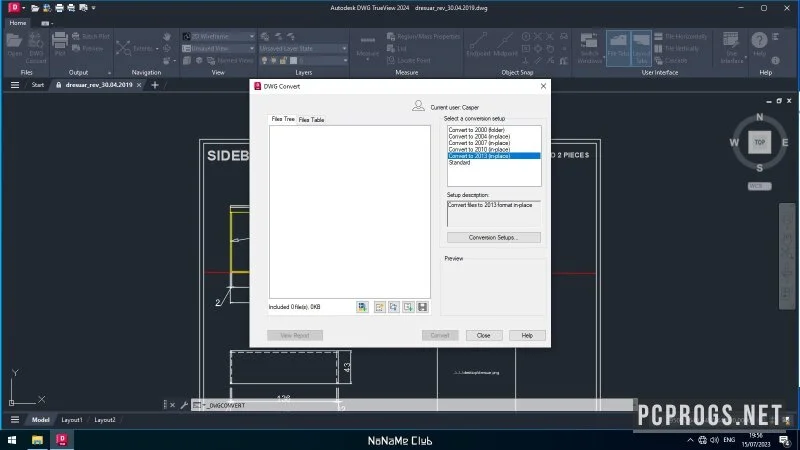
Task: Open the WCS coordinate dropdown under ViewCube
Action: point(760,186)
